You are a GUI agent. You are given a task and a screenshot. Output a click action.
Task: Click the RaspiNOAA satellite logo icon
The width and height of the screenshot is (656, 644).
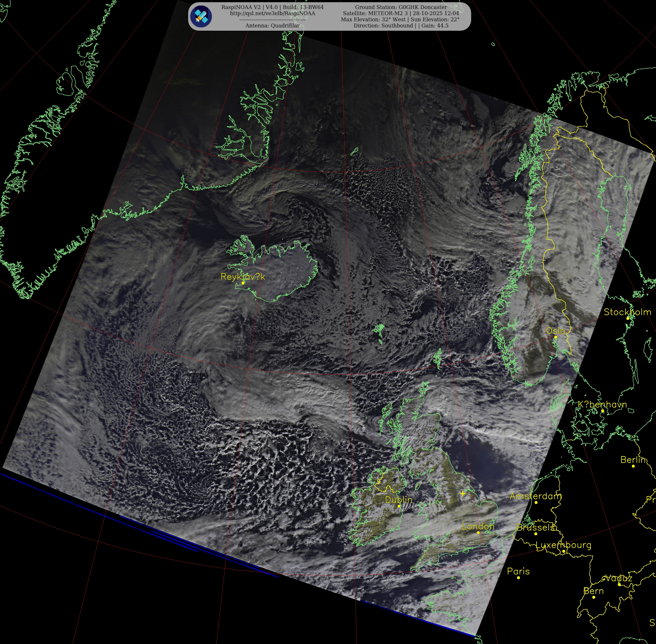[201, 17]
